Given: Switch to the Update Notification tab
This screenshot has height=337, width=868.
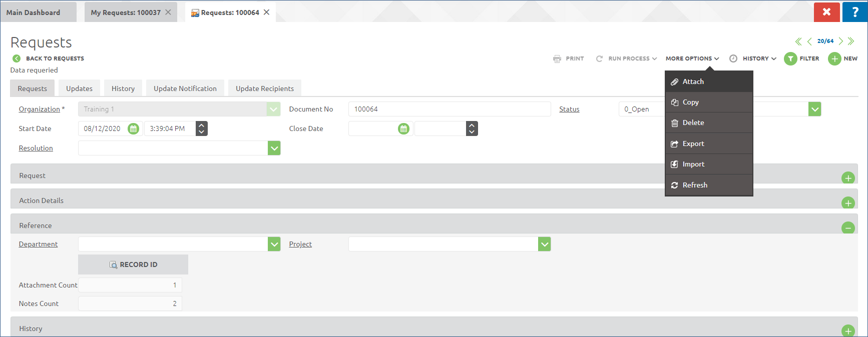Looking at the screenshot, I should point(185,88).
